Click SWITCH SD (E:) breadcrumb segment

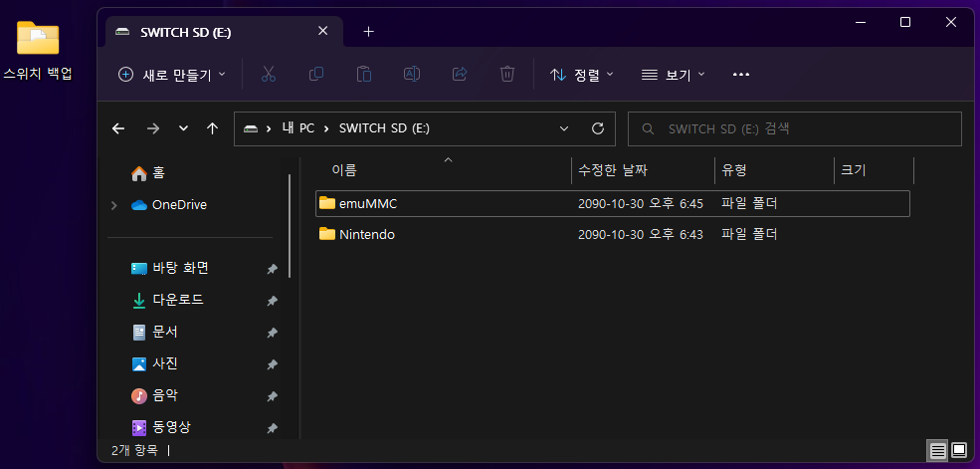384,128
